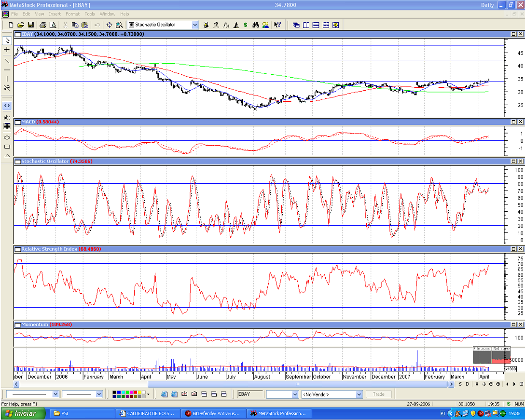Open the No Vendor dropdown
Screen dimensions: 525x420
[x=359, y=394]
